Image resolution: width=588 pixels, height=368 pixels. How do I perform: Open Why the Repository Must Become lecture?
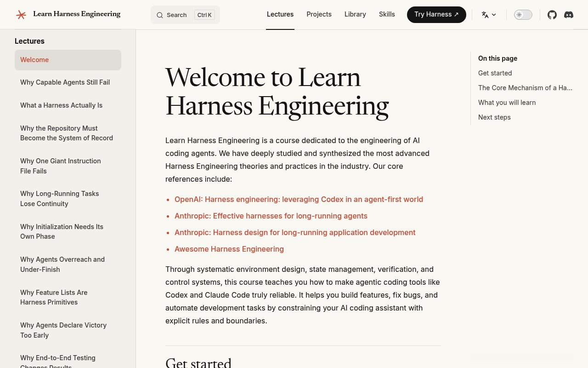click(x=67, y=133)
